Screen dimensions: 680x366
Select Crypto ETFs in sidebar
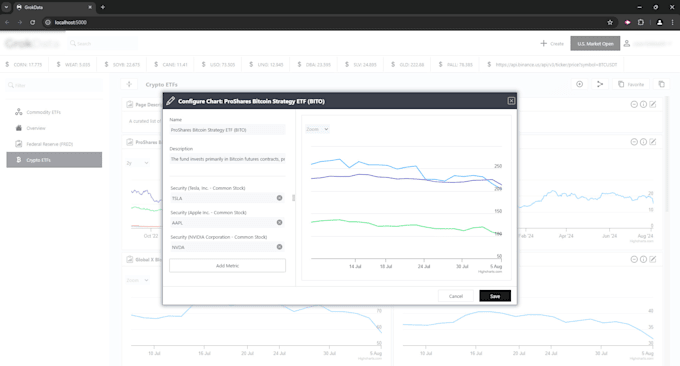54,160
